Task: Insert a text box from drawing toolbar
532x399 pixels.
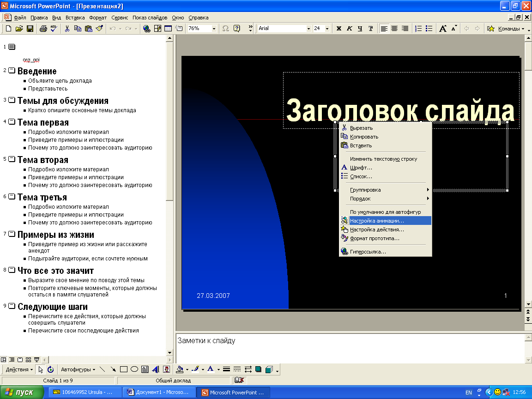Action: [145, 369]
